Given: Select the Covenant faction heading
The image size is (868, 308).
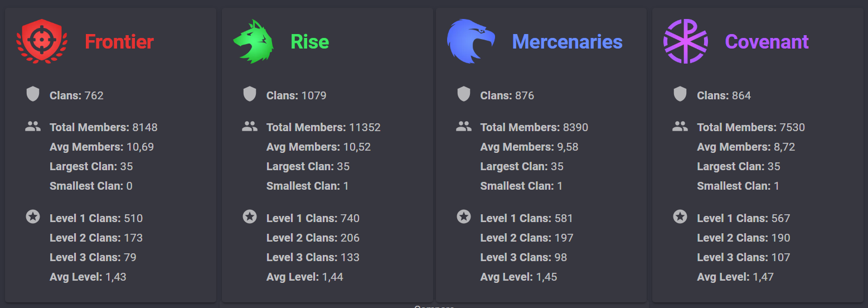Looking at the screenshot, I should click(x=767, y=42).
